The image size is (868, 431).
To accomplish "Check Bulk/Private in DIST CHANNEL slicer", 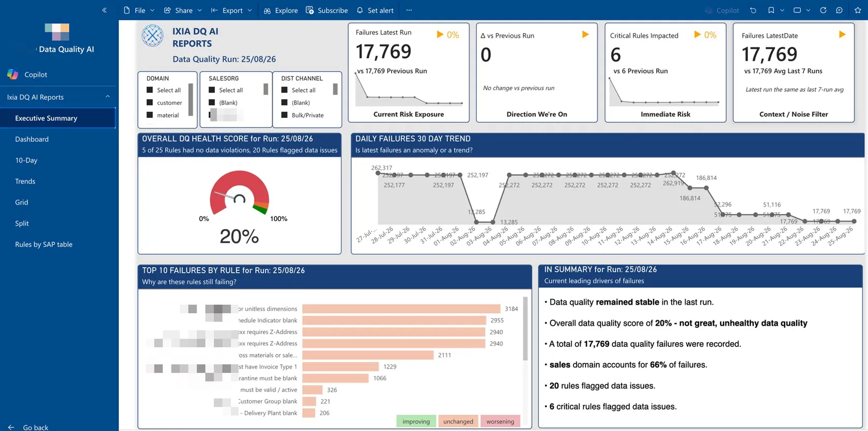I will click(284, 115).
